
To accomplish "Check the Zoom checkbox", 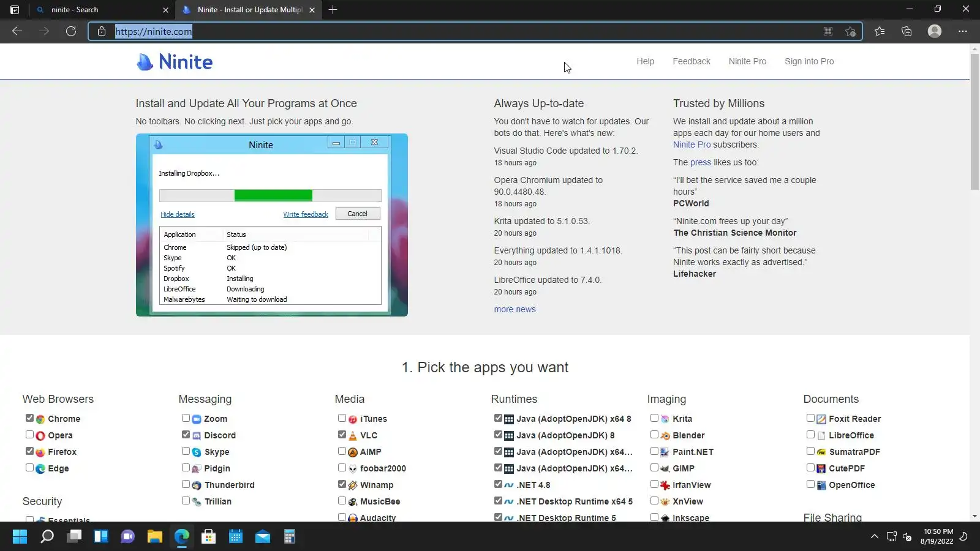I will tap(186, 418).
